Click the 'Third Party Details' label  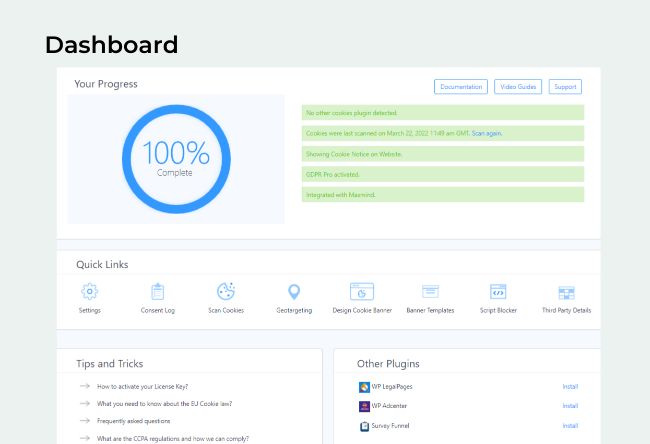click(566, 311)
